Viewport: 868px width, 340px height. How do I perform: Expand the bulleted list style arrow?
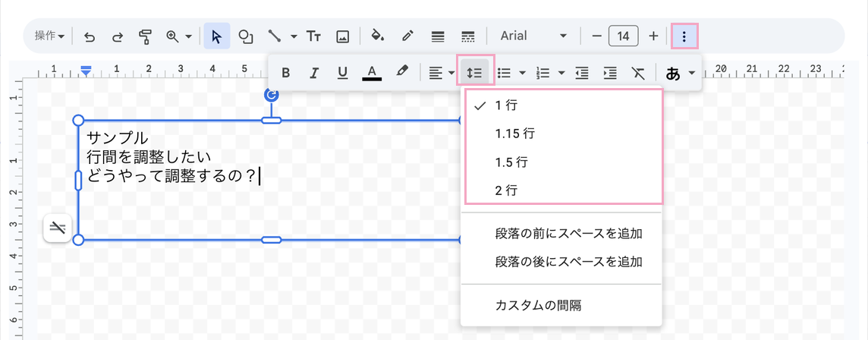[x=521, y=73]
